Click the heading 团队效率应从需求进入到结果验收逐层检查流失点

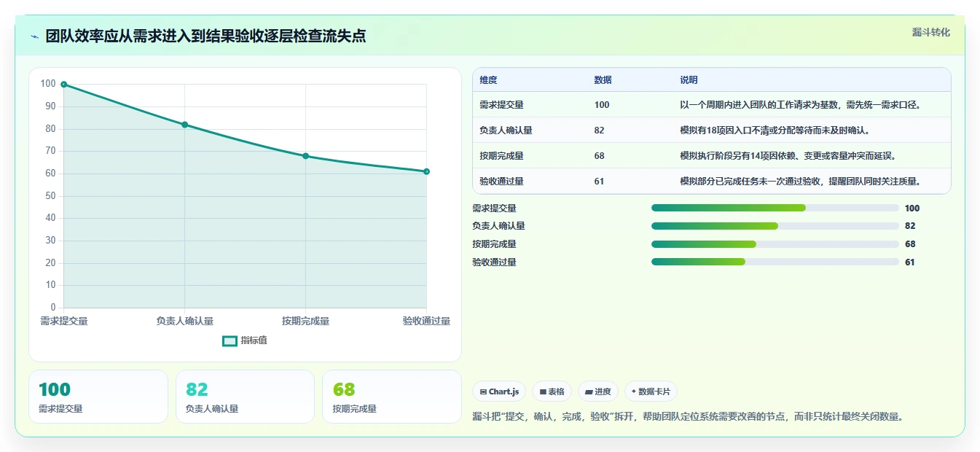[205, 36]
